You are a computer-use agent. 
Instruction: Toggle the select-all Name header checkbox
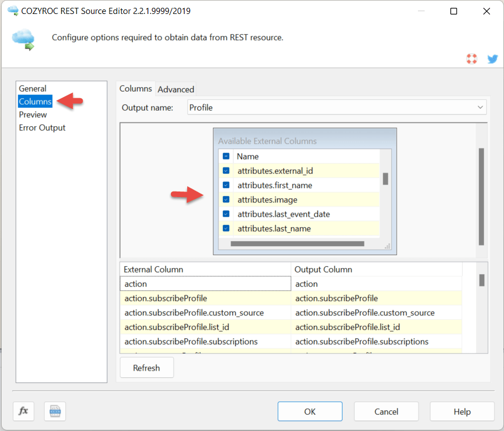[x=226, y=156]
